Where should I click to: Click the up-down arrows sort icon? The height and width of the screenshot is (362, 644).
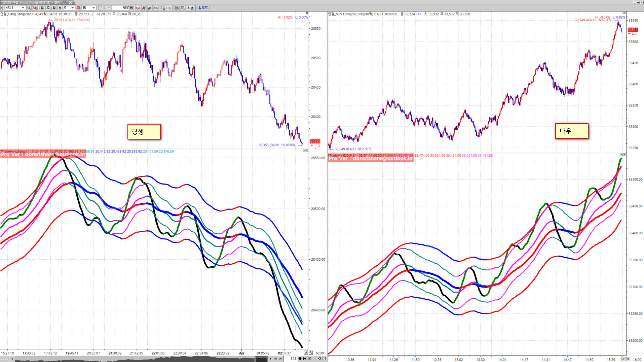pos(156,8)
